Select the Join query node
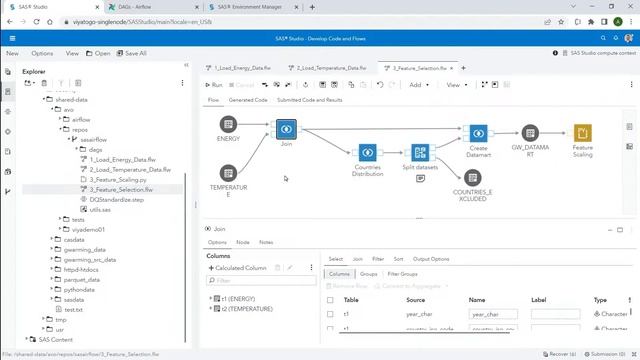The width and height of the screenshot is (640, 360). point(286,129)
